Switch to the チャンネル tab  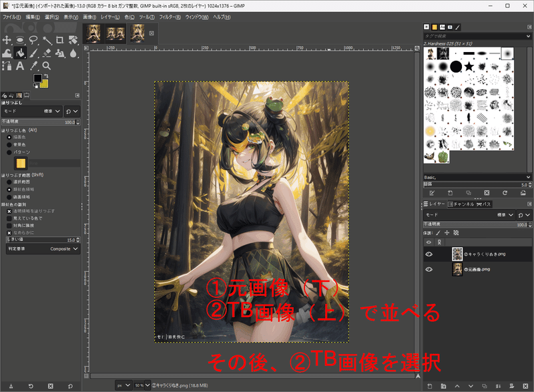point(461,204)
